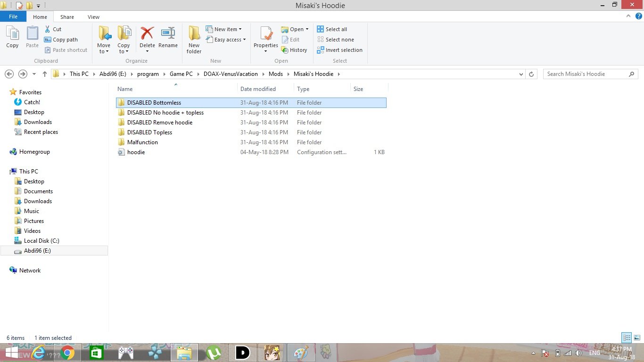644x362 pixels.
Task: Switch to the View ribbon tab
Action: (93, 17)
